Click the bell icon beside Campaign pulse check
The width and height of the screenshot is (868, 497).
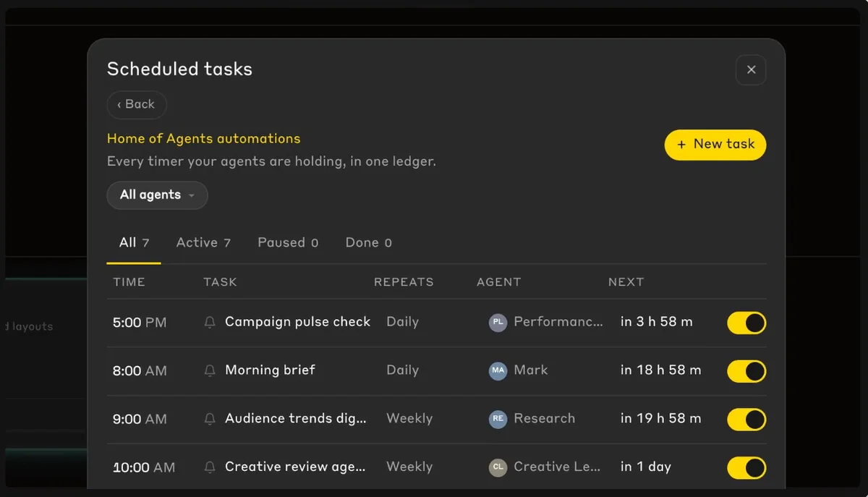(210, 323)
